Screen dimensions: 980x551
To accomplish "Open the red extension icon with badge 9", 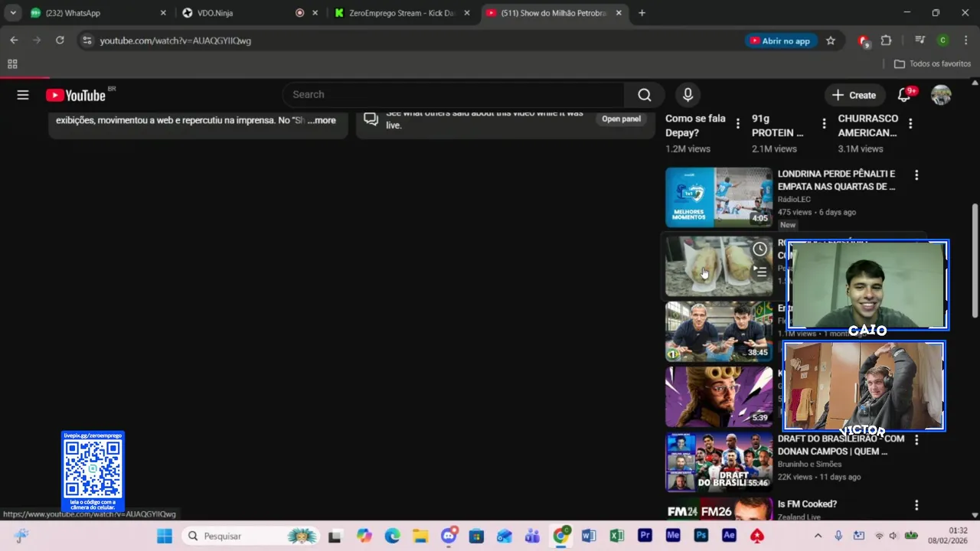I will [x=864, y=41].
